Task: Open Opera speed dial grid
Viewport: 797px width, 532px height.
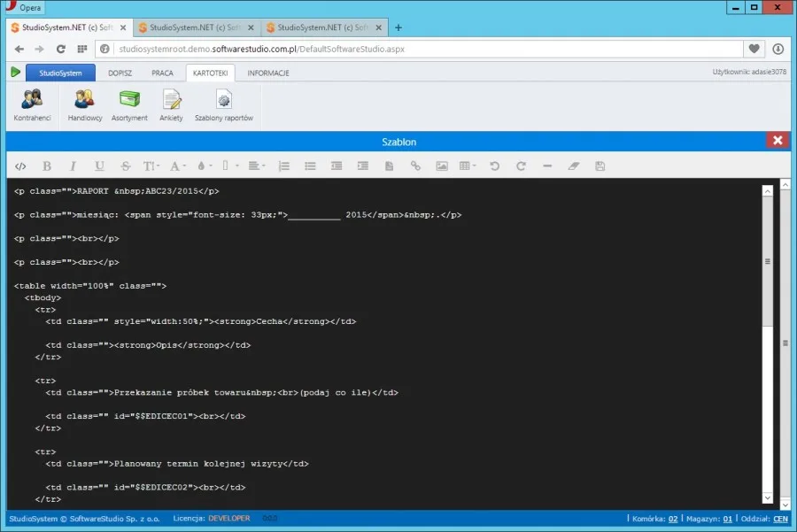Action: [81, 49]
